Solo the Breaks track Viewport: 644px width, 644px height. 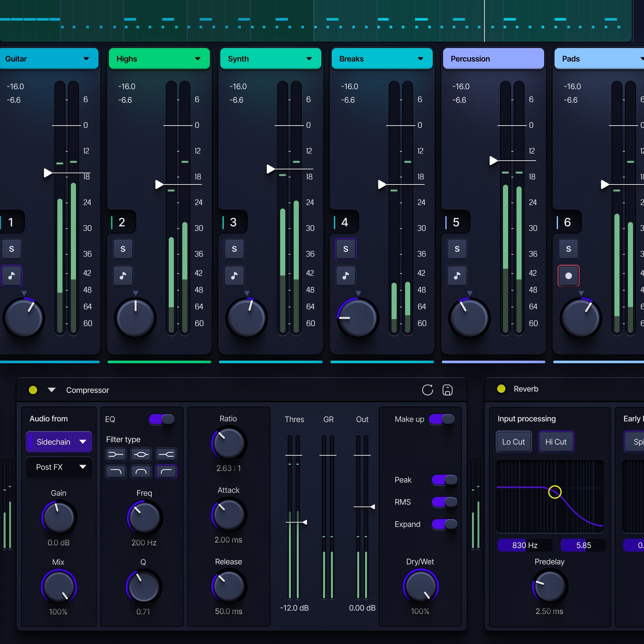pyautogui.click(x=346, y=249)
